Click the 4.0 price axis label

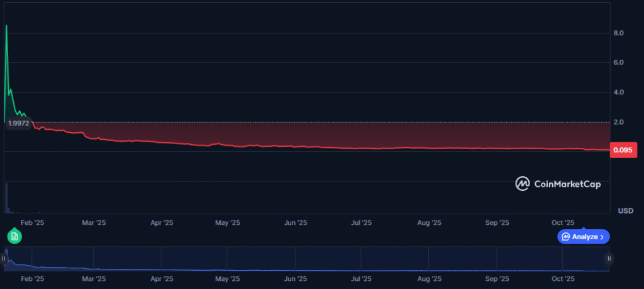point(618,93)
